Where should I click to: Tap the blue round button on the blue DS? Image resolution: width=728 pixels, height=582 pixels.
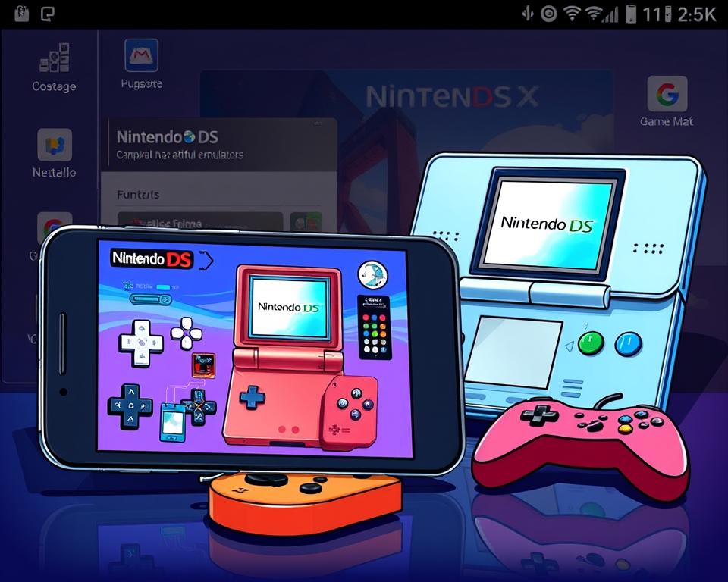click(629, 343)
